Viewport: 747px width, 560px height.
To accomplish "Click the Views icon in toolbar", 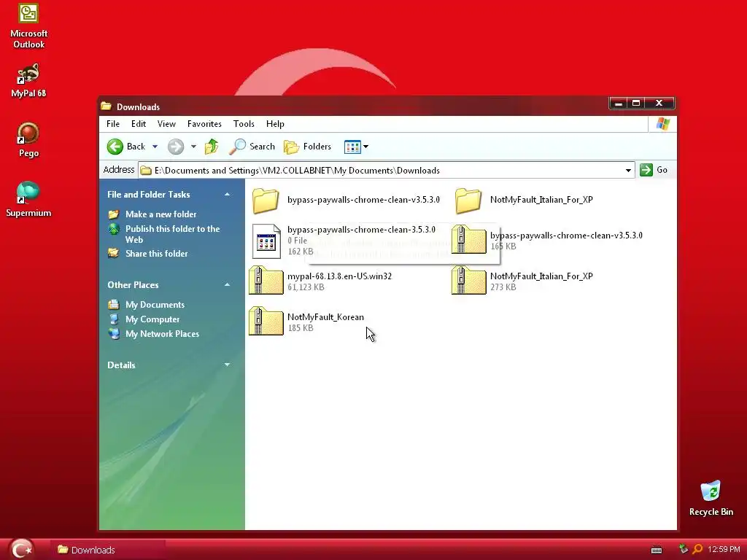I will point(352,147).
